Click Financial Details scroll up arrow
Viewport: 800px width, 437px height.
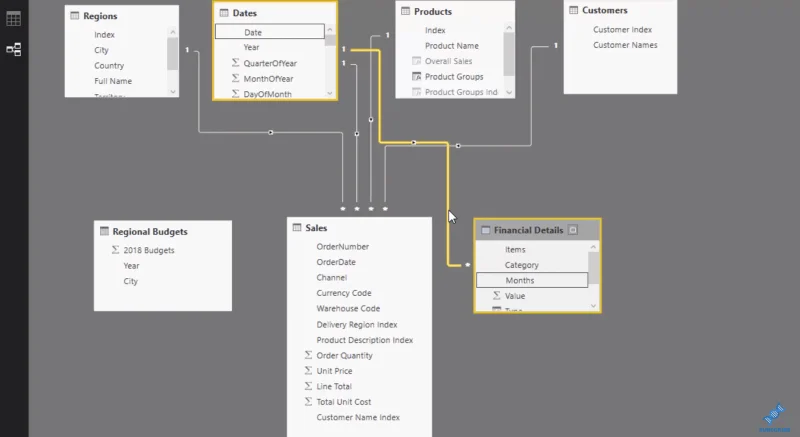593,247
